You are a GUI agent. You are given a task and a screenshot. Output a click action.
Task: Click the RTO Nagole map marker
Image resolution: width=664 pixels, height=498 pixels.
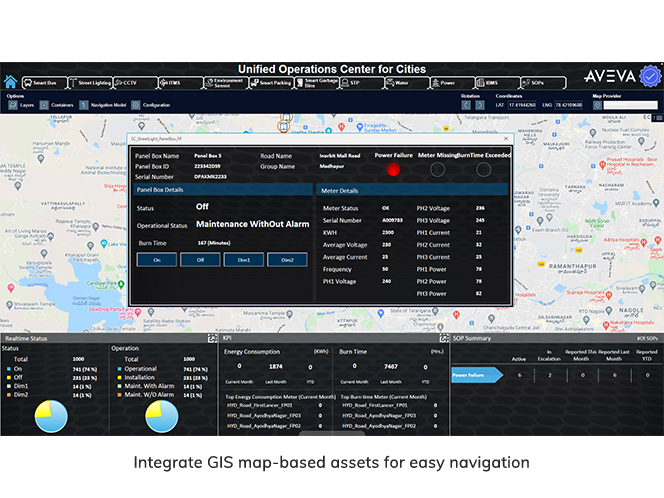609,310
